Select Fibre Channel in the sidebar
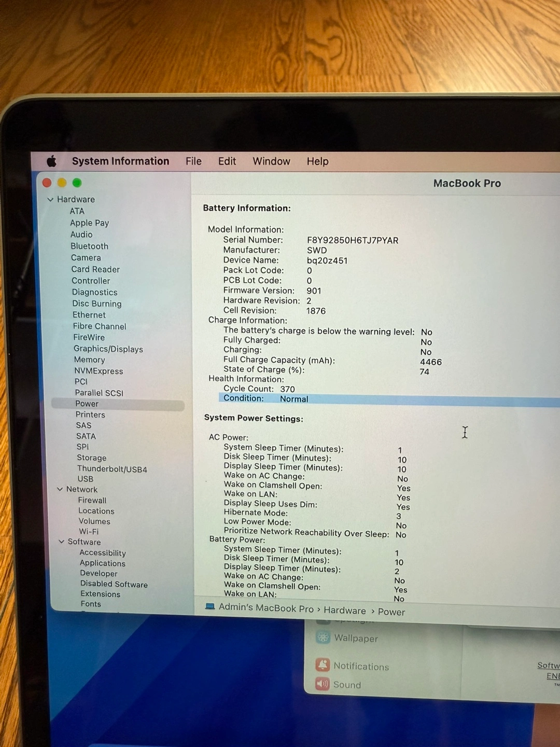 (100, 326)
